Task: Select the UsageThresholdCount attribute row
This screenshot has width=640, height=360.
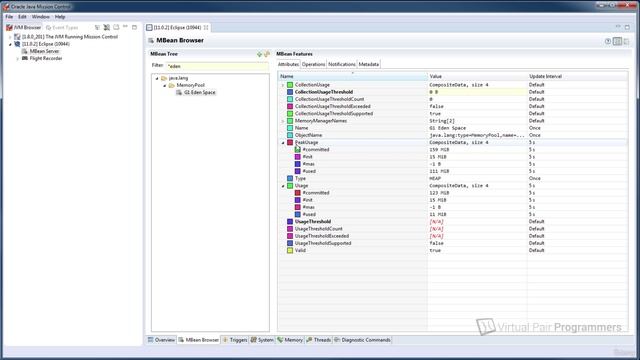Action: (x=453, y=229)
